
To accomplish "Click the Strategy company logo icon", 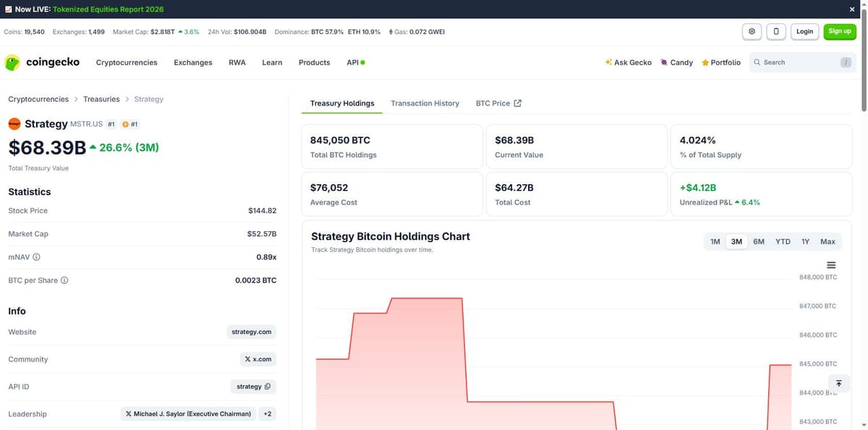I will coord(14,124).
